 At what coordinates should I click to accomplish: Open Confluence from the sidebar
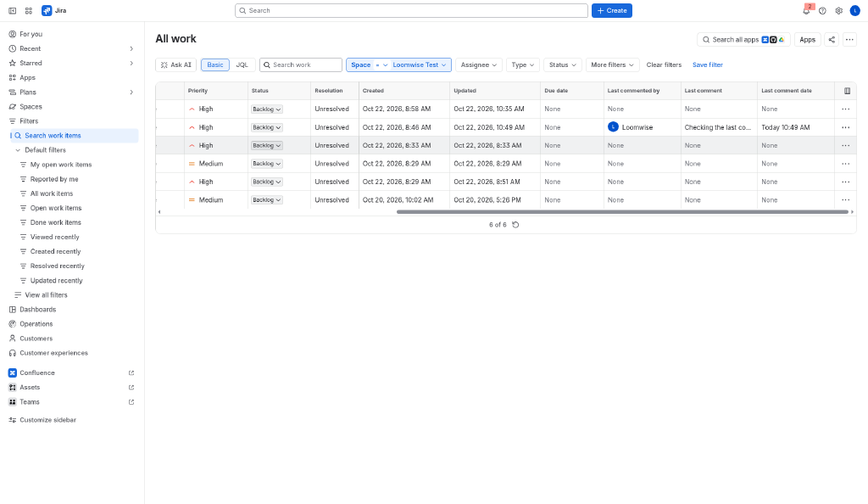(72, 372)
